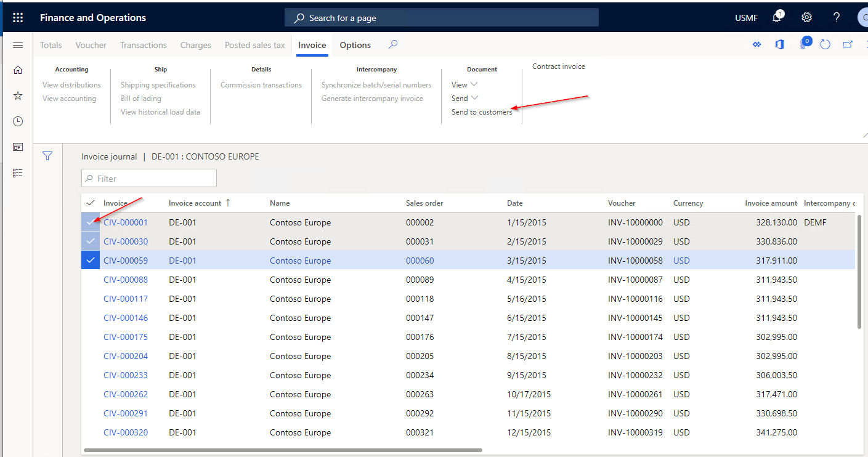Check the checkbox for invoice CIV-000001
Image resolution: width=868 pixels, height=457 pixels.
tap(91, 222)
